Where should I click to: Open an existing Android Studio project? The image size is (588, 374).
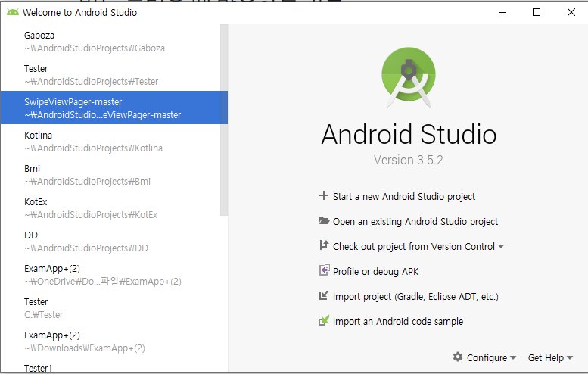415,222
